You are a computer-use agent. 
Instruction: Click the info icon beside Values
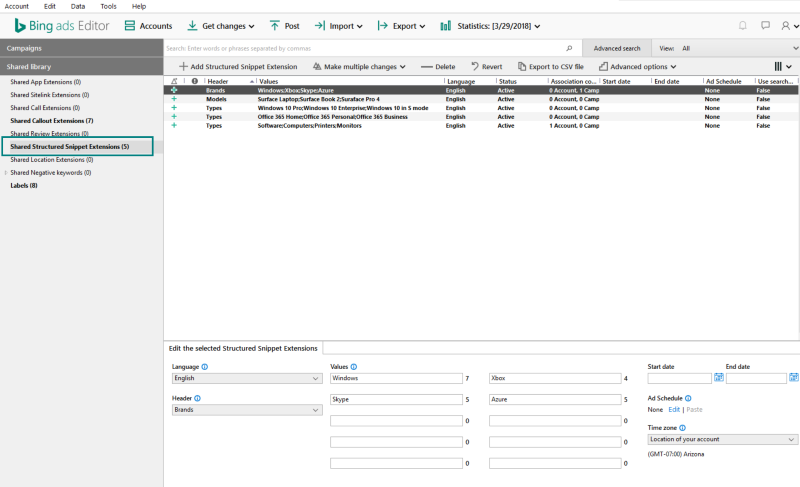click(354, 367)
